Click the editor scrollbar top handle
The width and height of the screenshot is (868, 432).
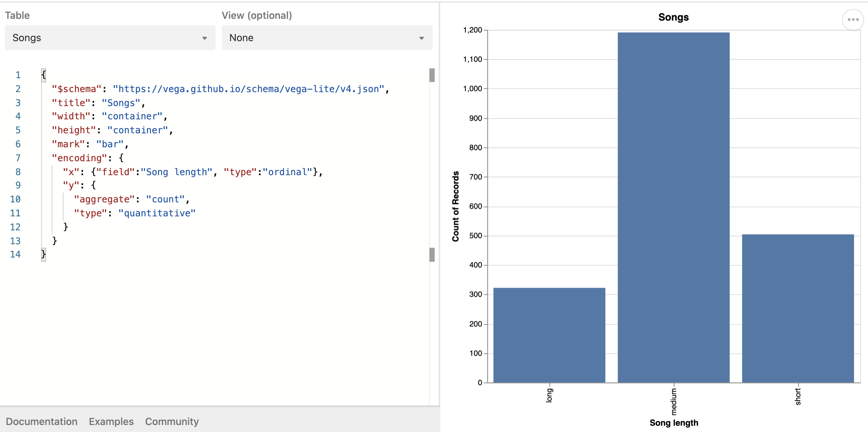432,75
